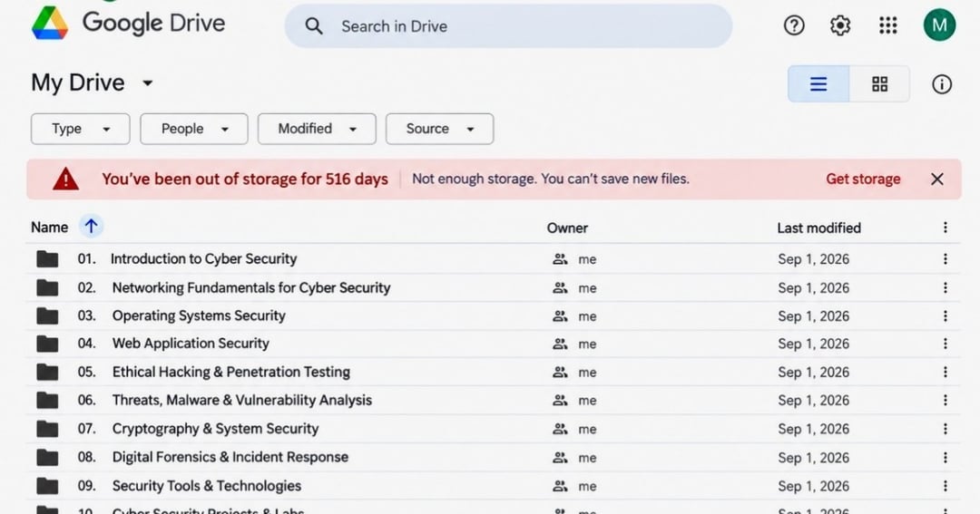The width and height of the screenshot is (980, 514).
Task: Click the Last modified column header
Action: (x=818, y=228)
